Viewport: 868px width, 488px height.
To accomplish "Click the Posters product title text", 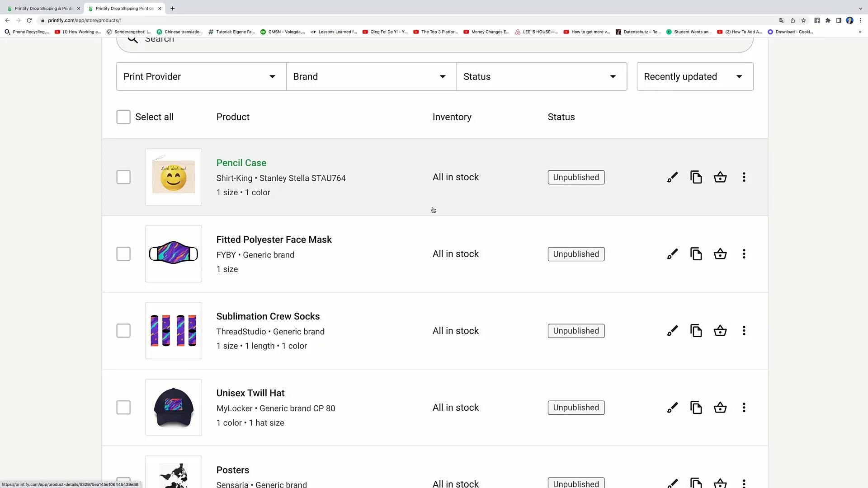I will tap(232, 469).
